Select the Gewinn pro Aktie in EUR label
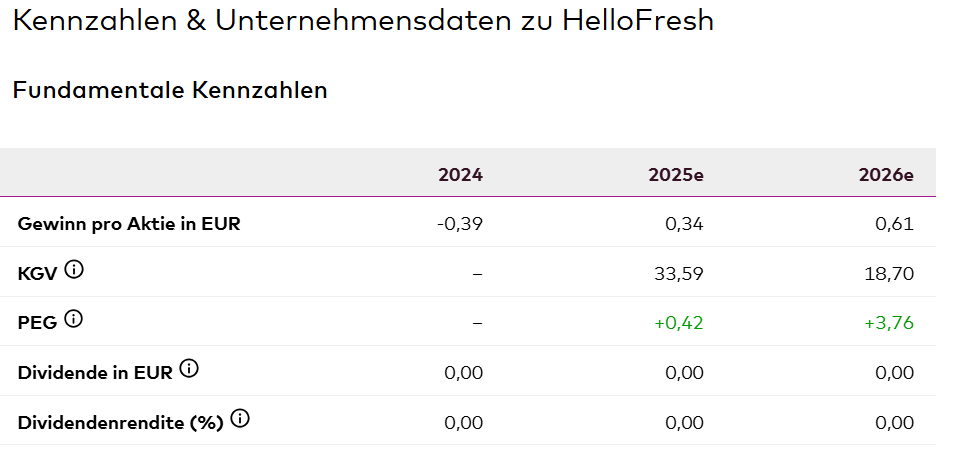This screenshot has width=956, height=464. click(x=129, y=224)
